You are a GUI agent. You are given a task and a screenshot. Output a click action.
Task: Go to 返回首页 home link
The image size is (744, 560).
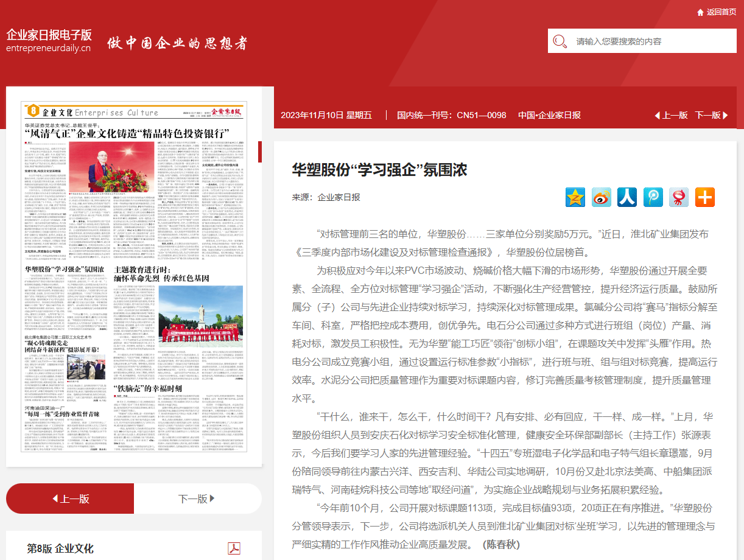point(721,12)
